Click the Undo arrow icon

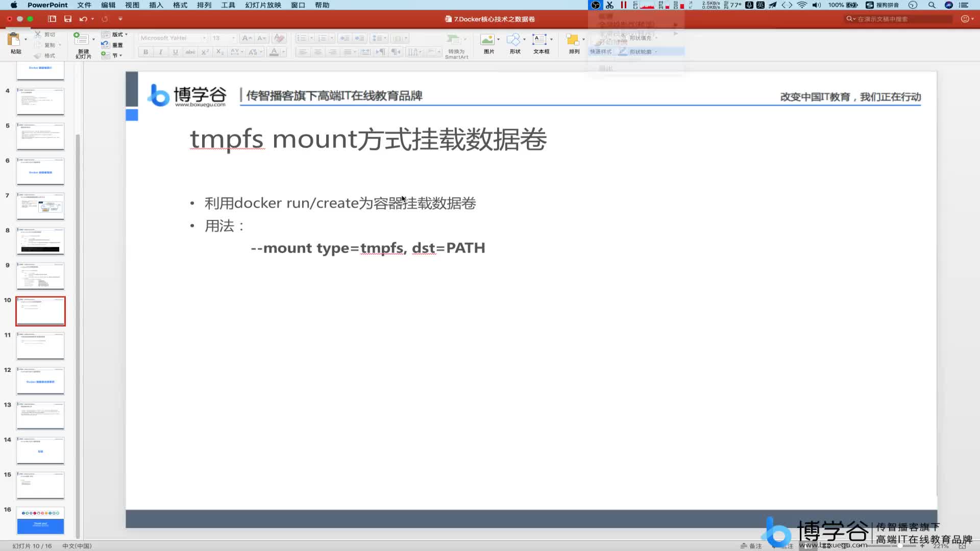83,19
